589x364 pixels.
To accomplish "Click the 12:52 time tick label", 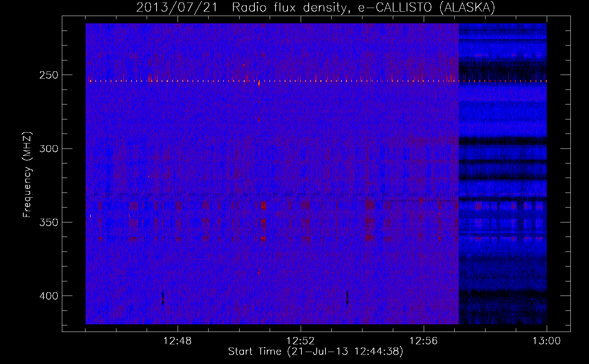I will pyautogui.click(x=301, y=341).
